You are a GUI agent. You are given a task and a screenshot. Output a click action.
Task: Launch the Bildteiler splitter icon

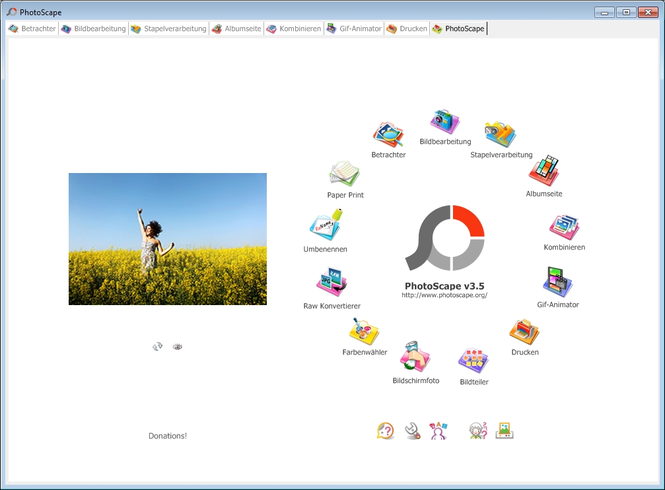473,361
